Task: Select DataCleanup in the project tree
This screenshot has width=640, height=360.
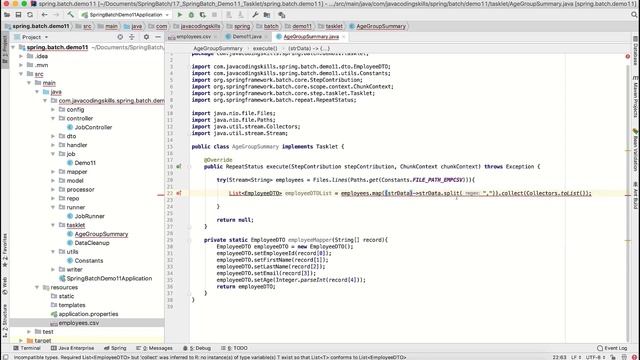Action: tap(92, 243)
